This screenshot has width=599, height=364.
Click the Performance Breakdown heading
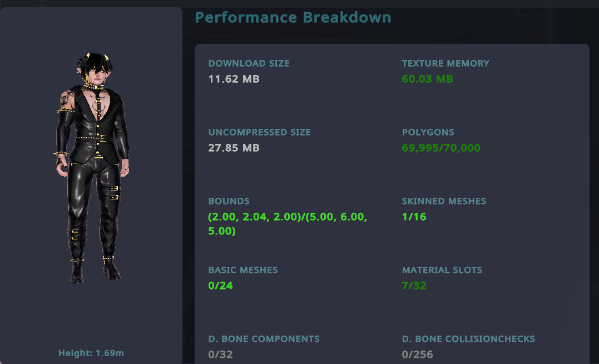(x=293, y=17)
